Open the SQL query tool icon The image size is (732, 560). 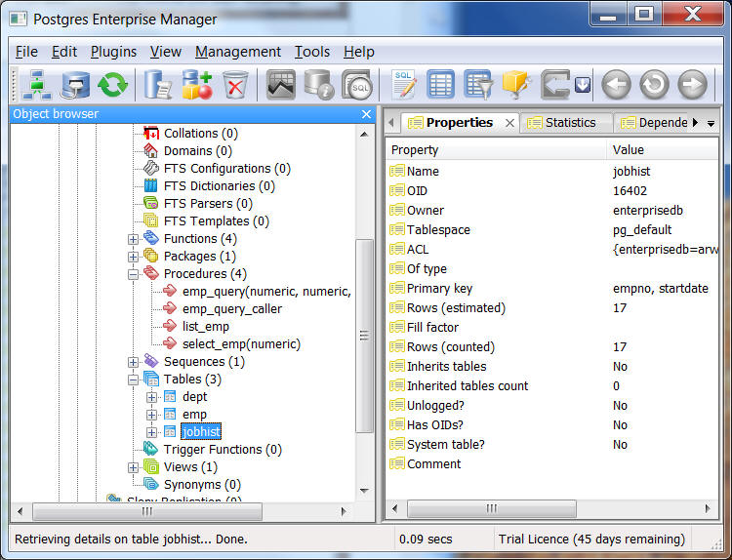(x=403, y=85)
